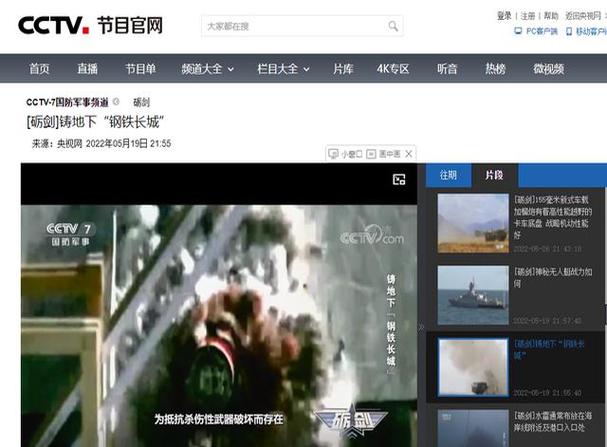
Task: Open the 水雷通常布放在海岸线附近 clip title
Action: (553, 421)
